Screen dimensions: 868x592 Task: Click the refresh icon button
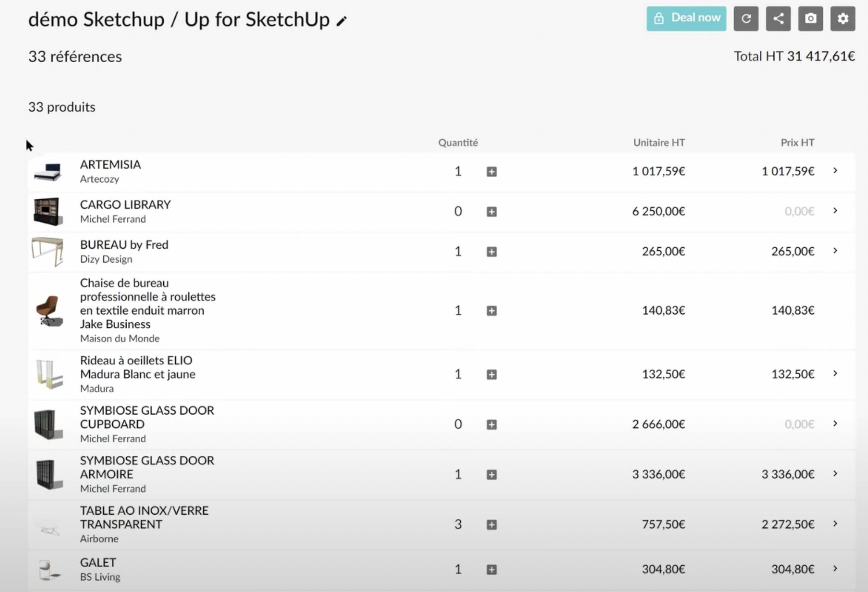coord(746,19)
